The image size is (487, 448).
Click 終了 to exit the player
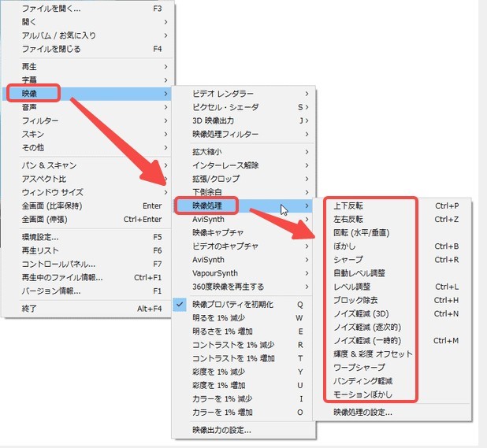pyautogui.click(x=87, y=309)
